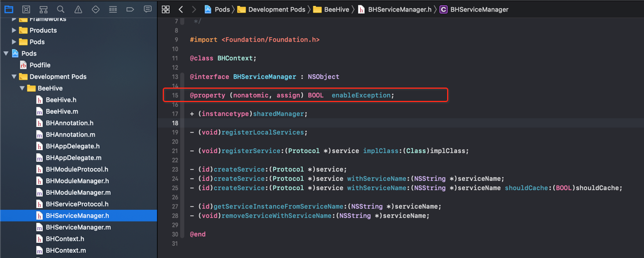Screen dimensions: 644x258
Task: Click the related items grid icon
Action: pyautogui.click(x=166, y=9)
